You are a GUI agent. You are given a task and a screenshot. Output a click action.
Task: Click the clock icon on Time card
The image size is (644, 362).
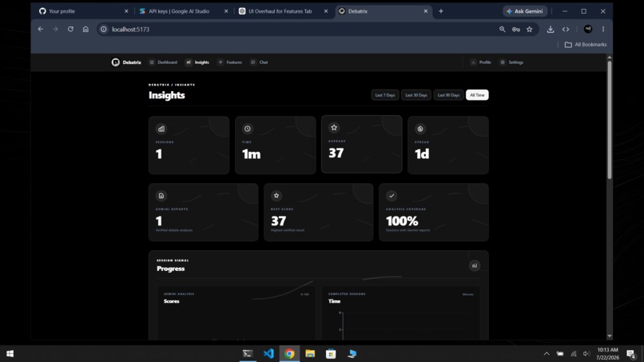tap(247, 129)
